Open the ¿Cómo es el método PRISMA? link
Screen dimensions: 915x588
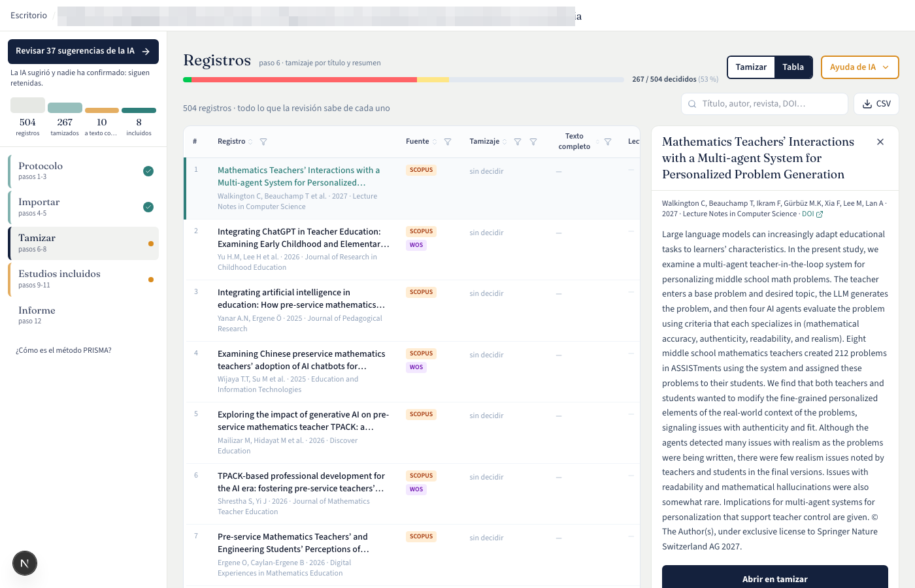pyautogui.click(x=63, y=350)
